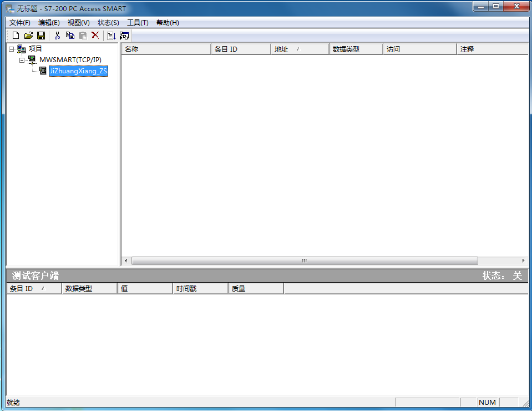Click the 名称 column header
This screenshot has width=532, height=411.
166,49
